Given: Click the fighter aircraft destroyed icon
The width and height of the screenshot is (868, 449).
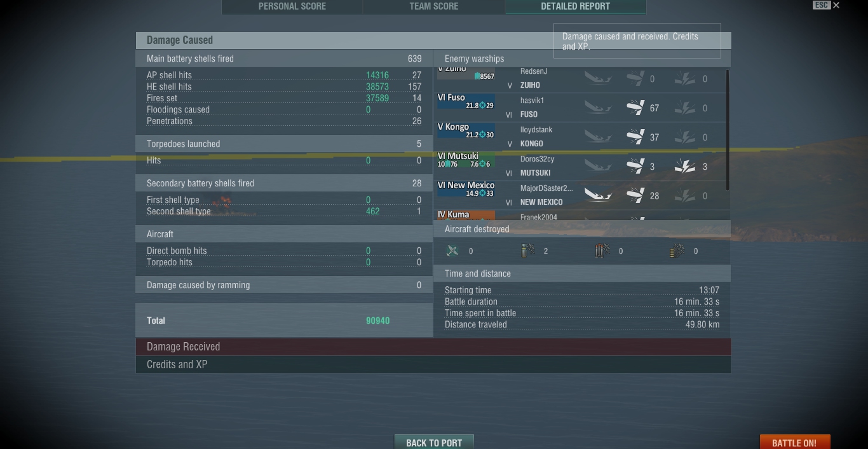Looking at the screenshot, I should (x=452, y=251).
